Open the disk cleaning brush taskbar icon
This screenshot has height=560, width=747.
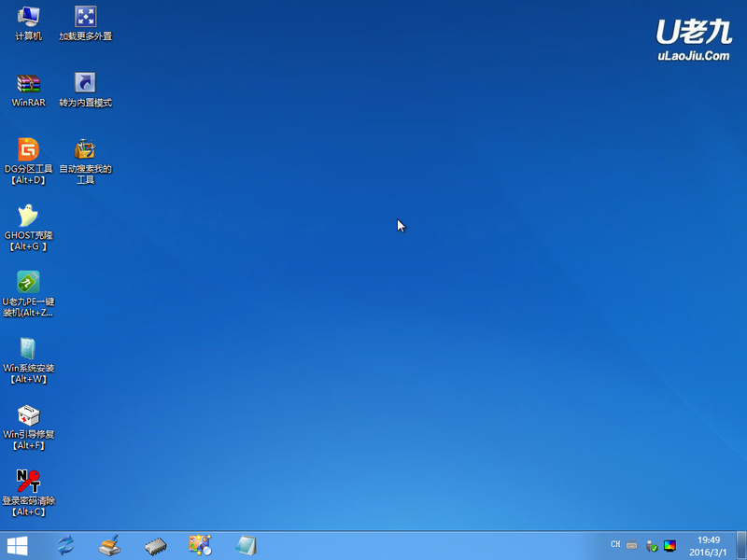coord(109,546)
